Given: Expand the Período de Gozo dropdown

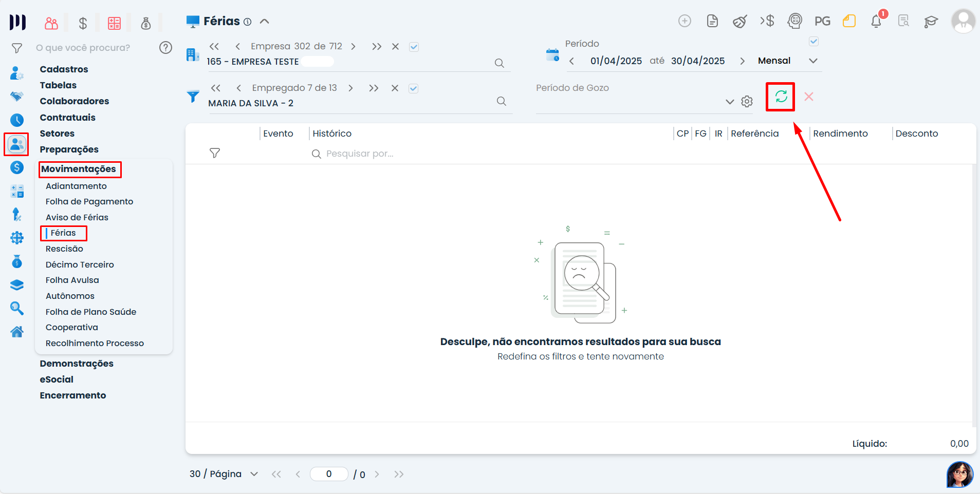Looking at the screenshot, I should 730,102.
